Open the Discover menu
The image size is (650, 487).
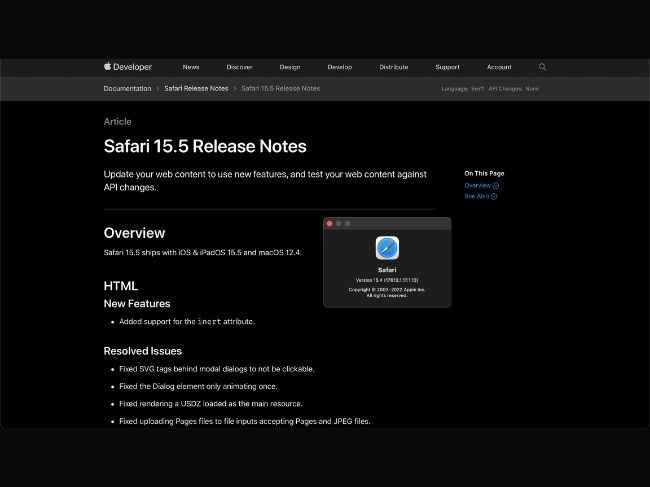coord(239,67)
